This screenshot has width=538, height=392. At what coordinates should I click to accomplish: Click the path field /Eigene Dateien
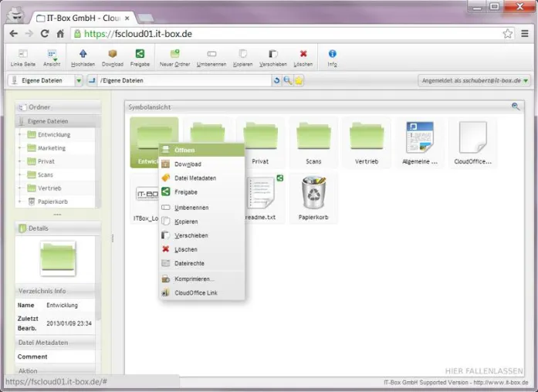tap(184, 80)
